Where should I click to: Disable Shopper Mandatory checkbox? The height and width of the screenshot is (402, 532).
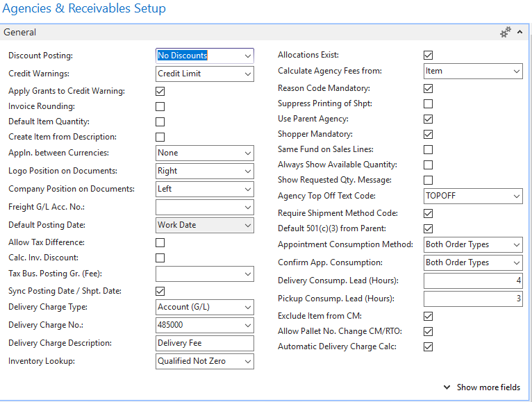click(429, 135)
